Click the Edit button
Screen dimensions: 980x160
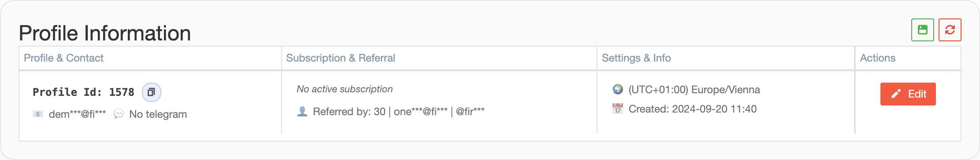pyautogui.click(x=908, y=94)
